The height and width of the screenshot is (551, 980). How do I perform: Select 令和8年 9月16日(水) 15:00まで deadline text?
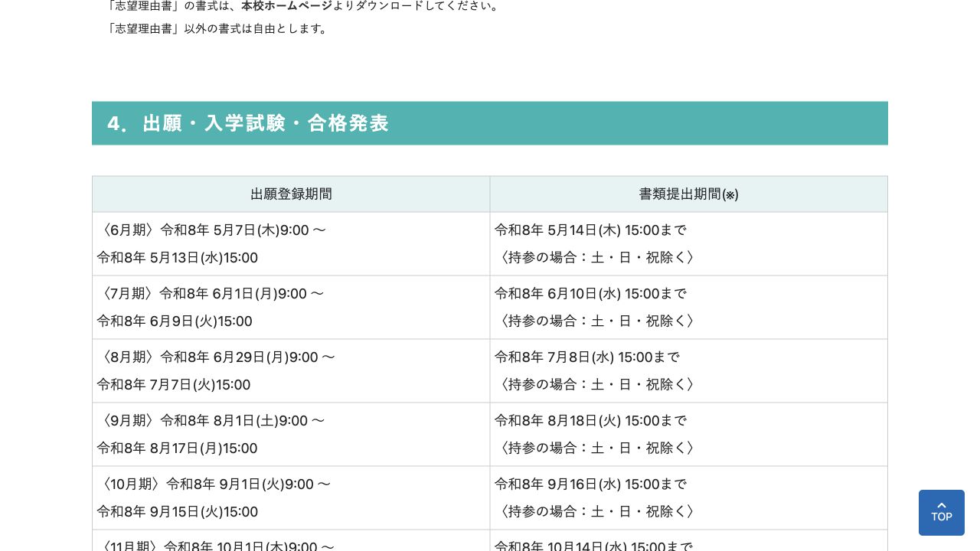[x=590, y=484]
